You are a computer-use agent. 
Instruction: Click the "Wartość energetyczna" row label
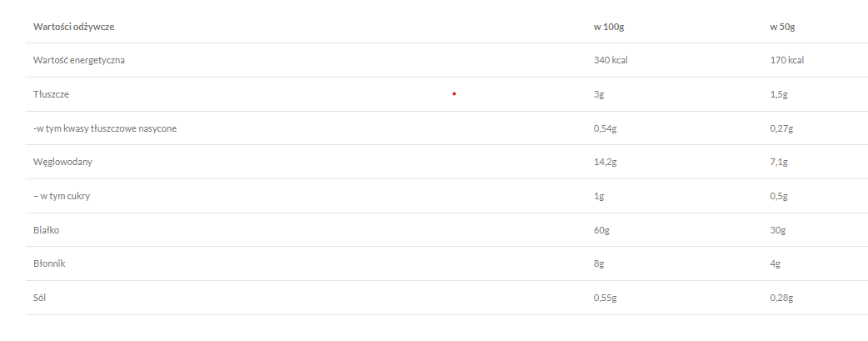[79, 60]
